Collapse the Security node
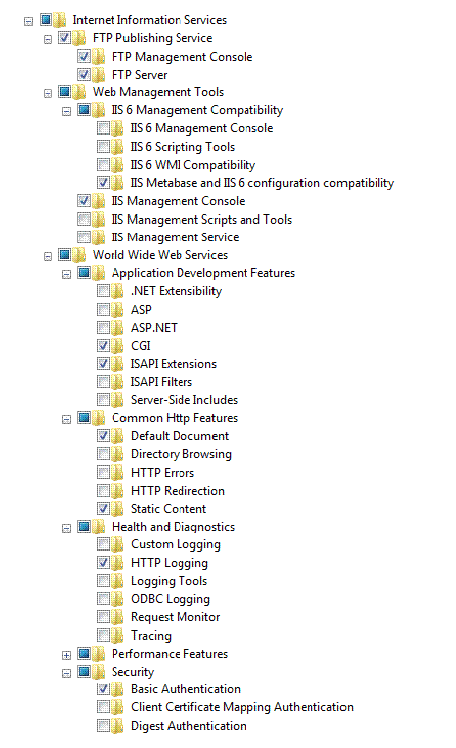 (67, 674)
